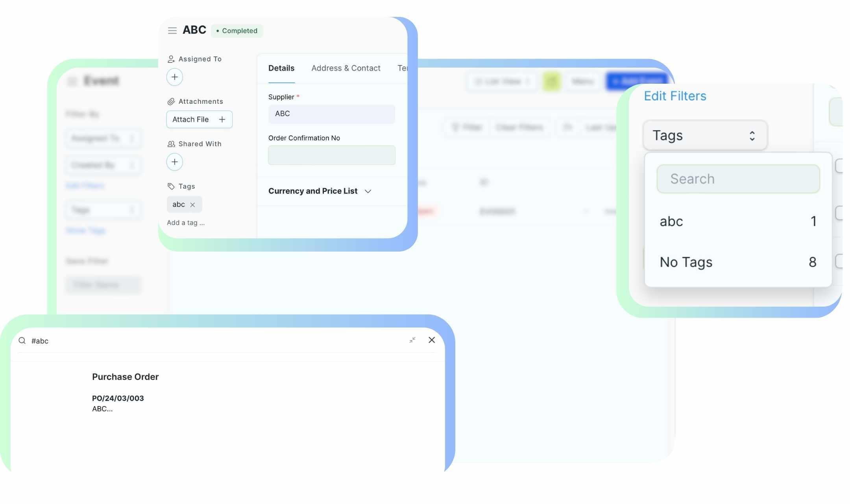Tick the checkbox beside abc row
This screenshot has height=504, width=850.
[839, 213]
